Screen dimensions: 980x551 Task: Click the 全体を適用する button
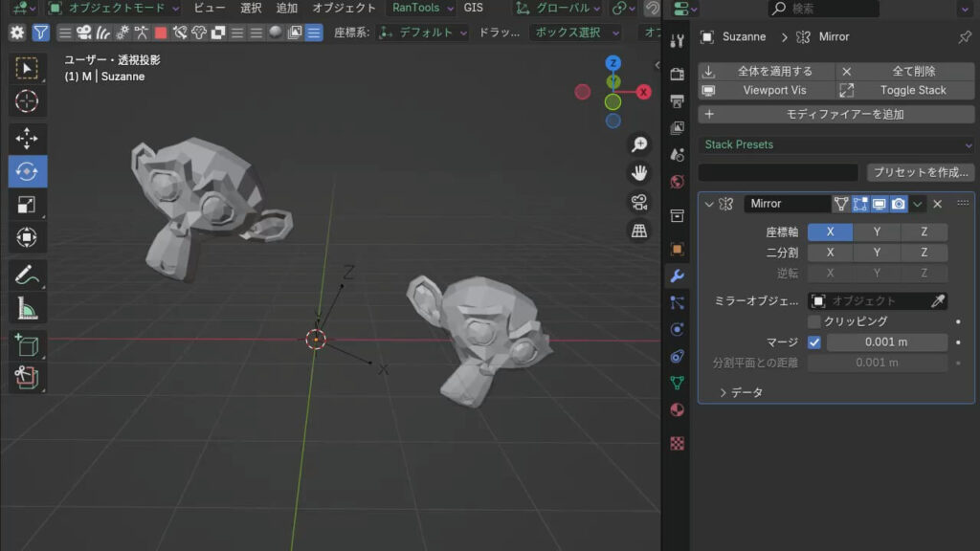[766, 71]
